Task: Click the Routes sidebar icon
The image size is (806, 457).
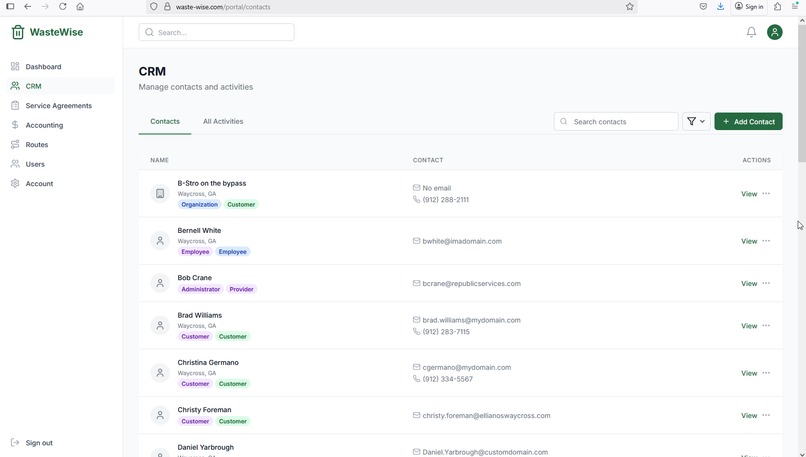Action: (15, 144)
